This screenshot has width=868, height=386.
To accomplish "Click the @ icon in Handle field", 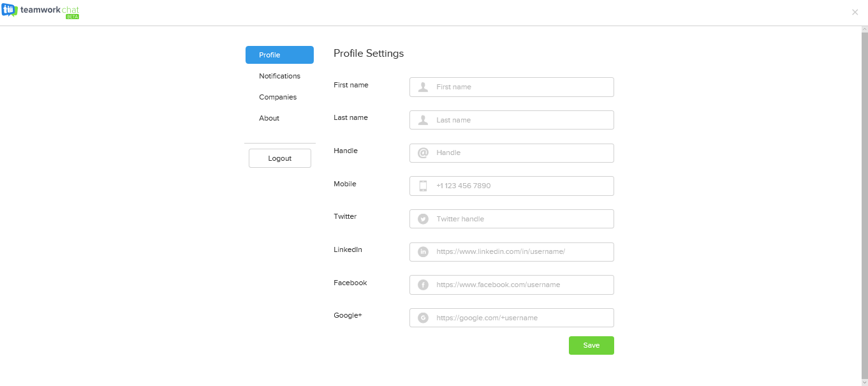I will 423,153.
